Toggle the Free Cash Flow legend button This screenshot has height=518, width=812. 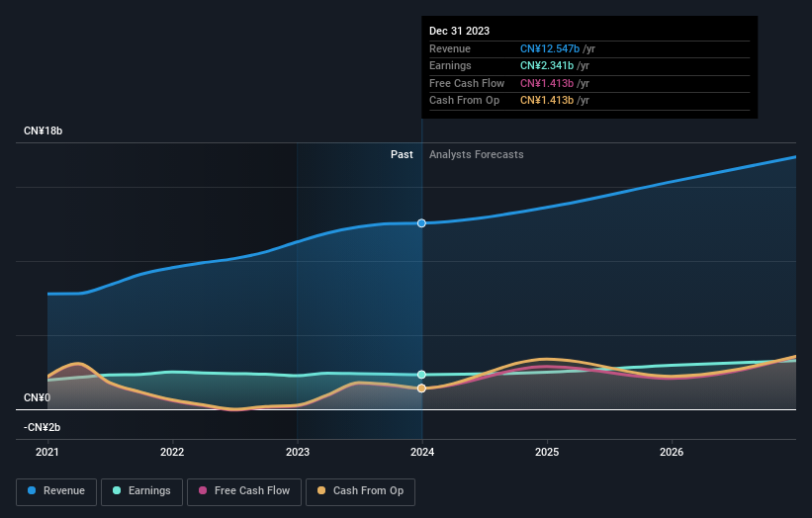tap(244, 491)
